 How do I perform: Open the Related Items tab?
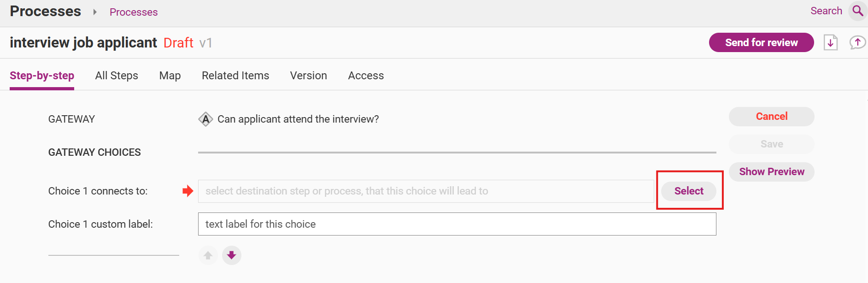[x=235, y=76]
